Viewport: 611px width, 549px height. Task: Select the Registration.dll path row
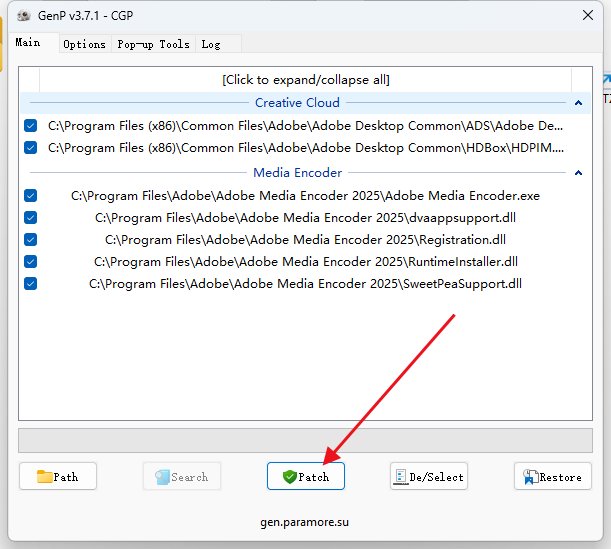[306, 239]
